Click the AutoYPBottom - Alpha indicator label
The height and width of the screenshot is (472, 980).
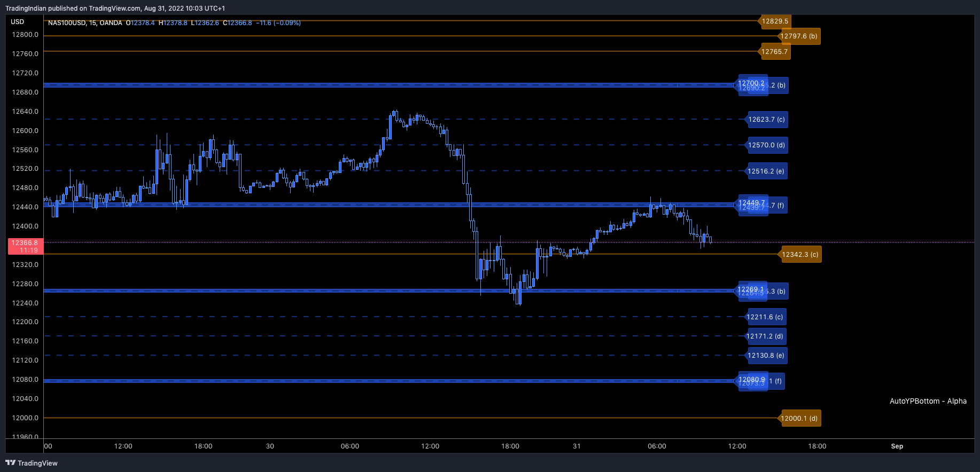(928, 401)
